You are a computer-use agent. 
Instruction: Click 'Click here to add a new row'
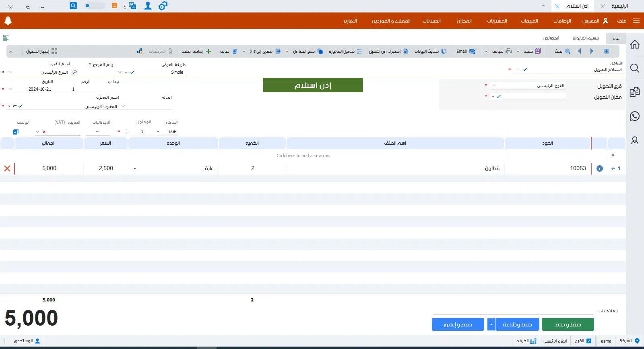click(303, 156)
